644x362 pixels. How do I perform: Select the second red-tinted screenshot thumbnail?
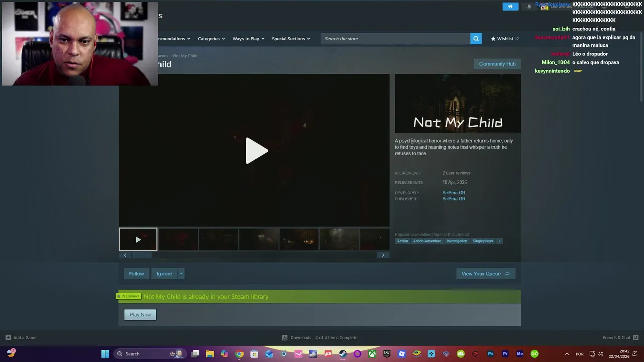click(178, 239)
